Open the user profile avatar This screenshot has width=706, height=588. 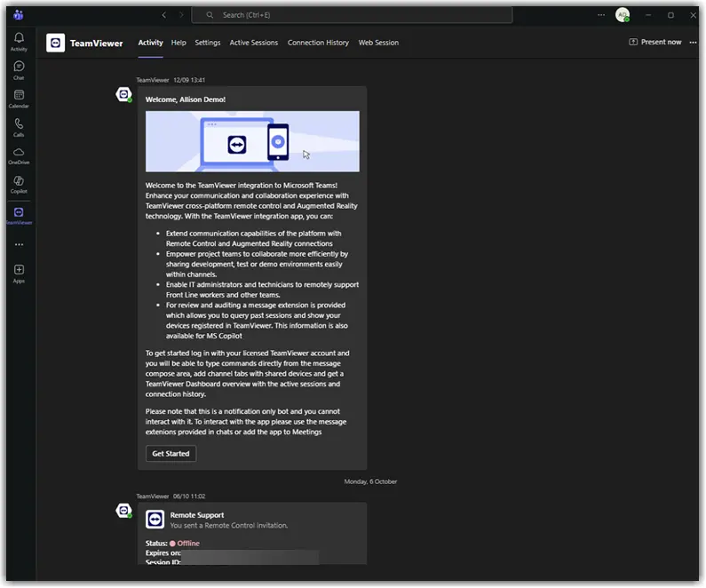pos(623,15)
